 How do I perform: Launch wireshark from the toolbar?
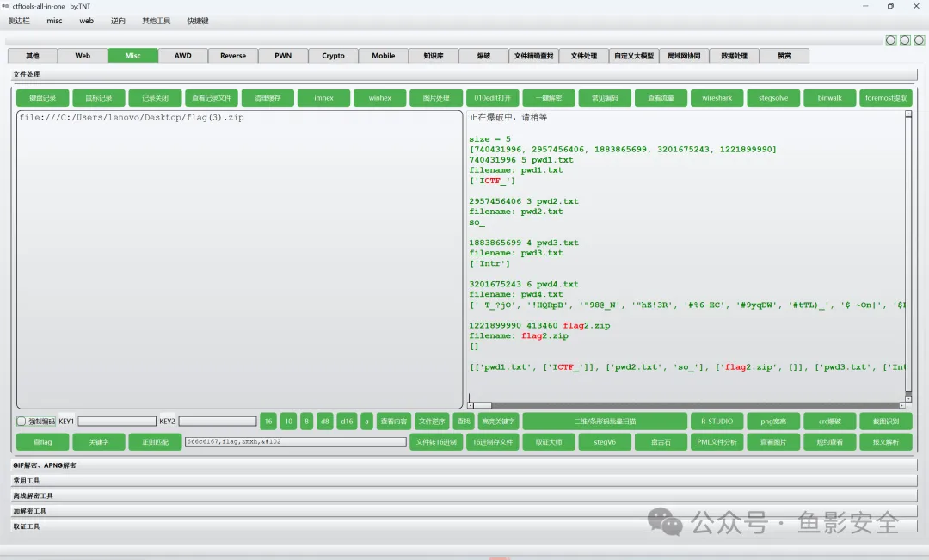point(717,98)
